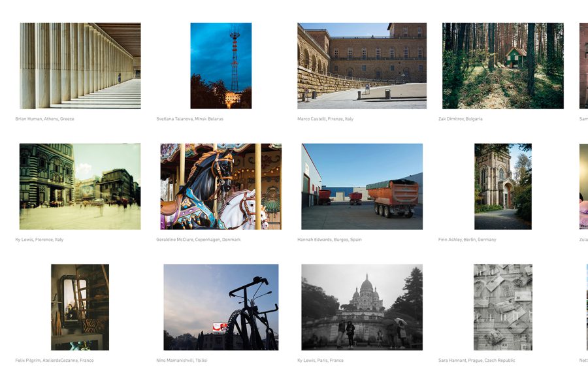The height and width of the screenshot is (392, 588).
Task: Open the Berlin church photo thumbnail
Action: pyautogui.click(x=503, y=186)
